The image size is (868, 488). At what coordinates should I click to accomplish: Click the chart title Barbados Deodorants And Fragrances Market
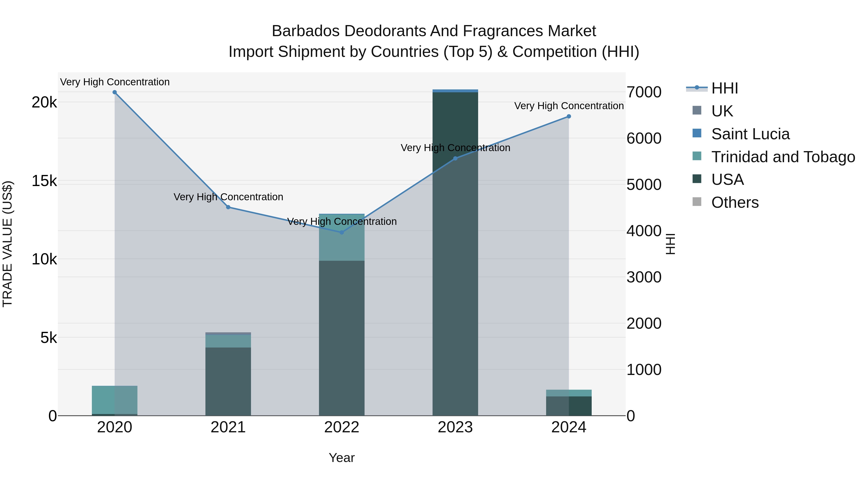coord(434,31)
